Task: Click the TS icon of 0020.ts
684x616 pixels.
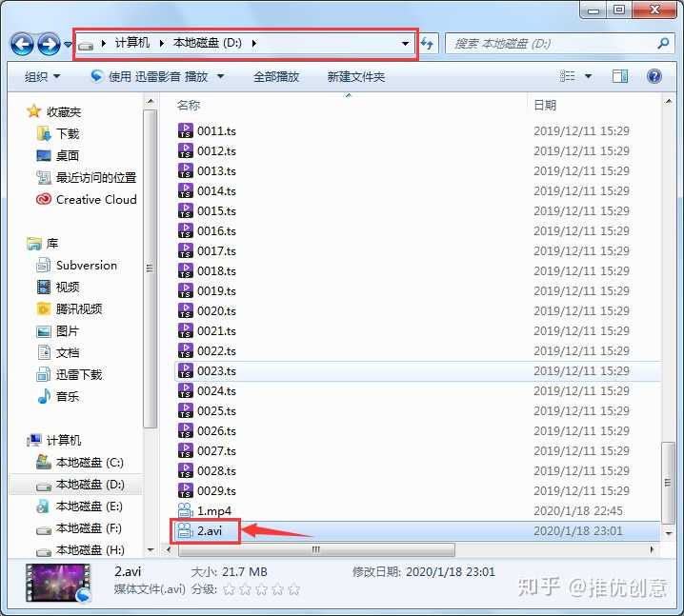Action: (x=186, y=310)
